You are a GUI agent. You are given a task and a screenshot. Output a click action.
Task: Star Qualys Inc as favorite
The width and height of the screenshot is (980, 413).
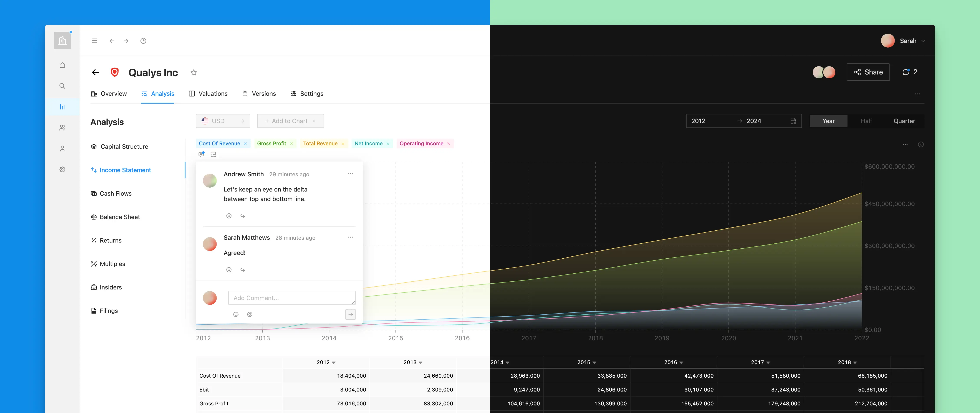tap(194, 72)
